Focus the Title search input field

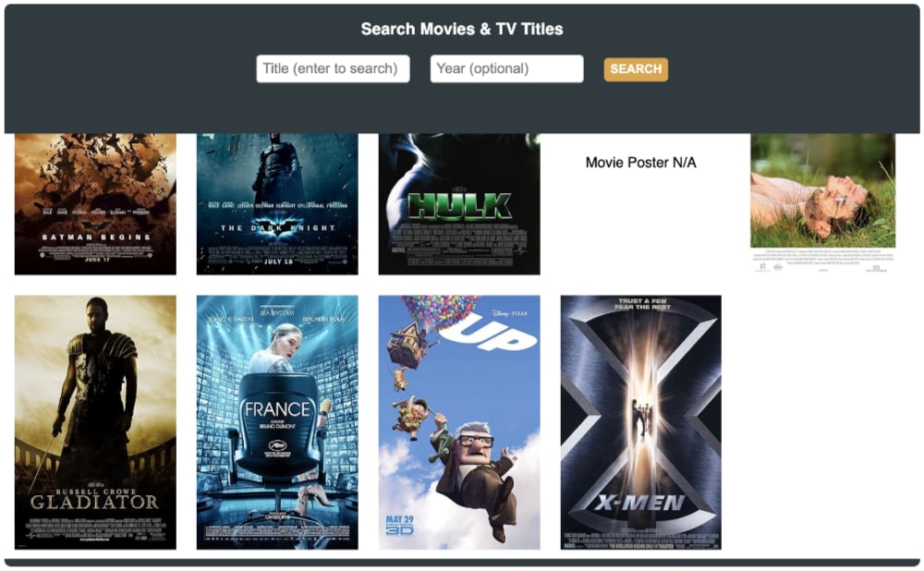tap(333, 69)
